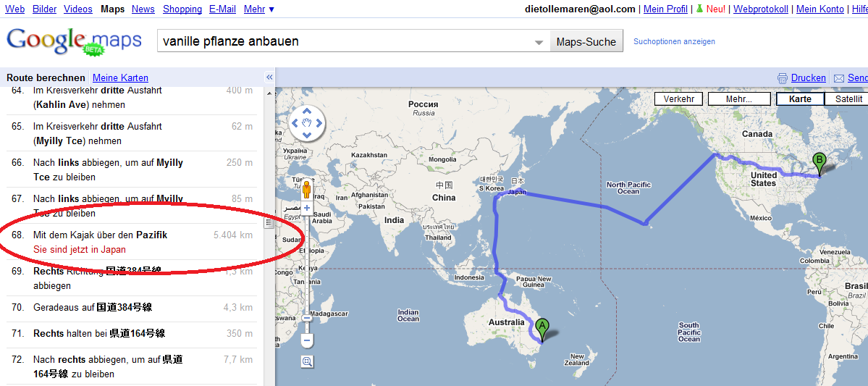This screenshot has height=386, width=868.
Task: Click the magnifier zoom box icon
Action: [307, 362]
